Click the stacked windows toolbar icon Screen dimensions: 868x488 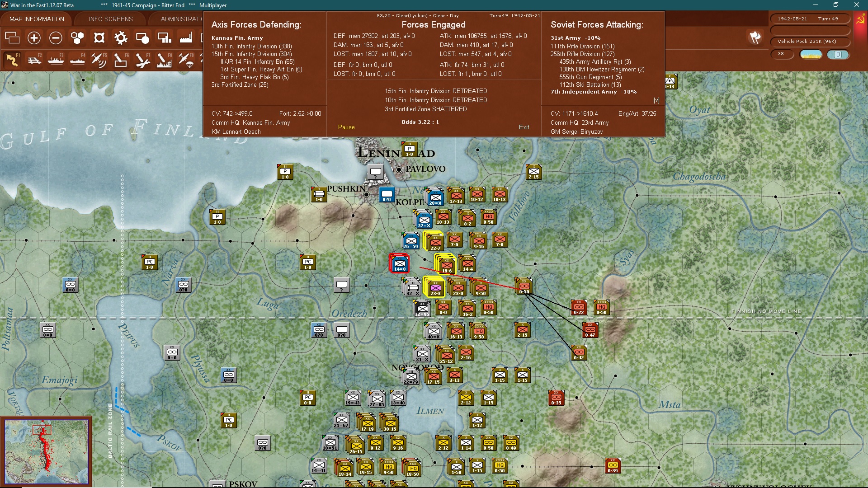[x=12, y=38]
